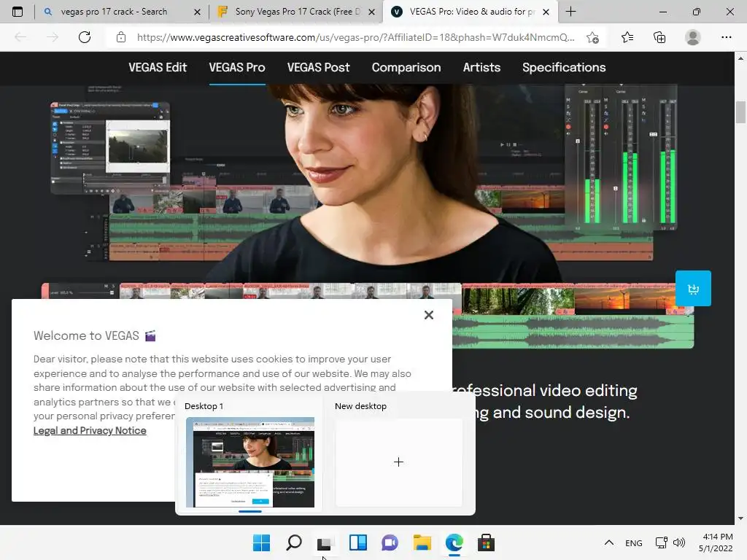Open the Specifications page
Viewport: 747px width, 560px height.
pyautogui.click(x=564, y=68)
